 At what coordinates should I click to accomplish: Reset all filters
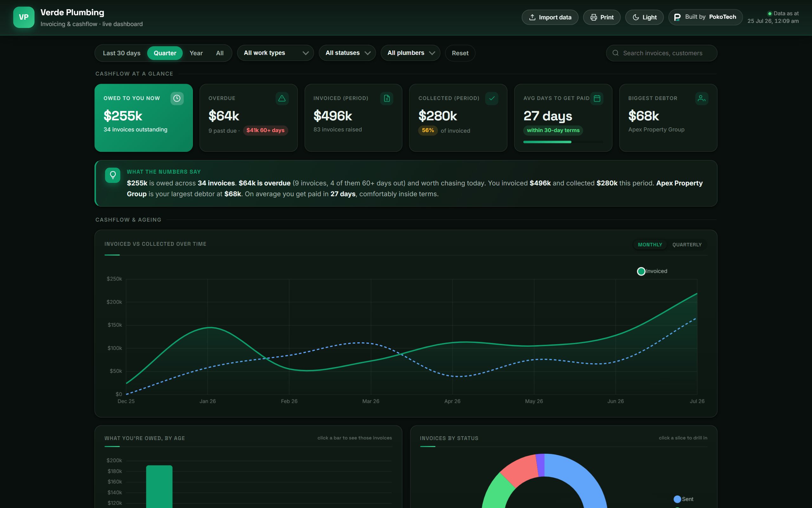pyautogui.click(x=460, y=53)
